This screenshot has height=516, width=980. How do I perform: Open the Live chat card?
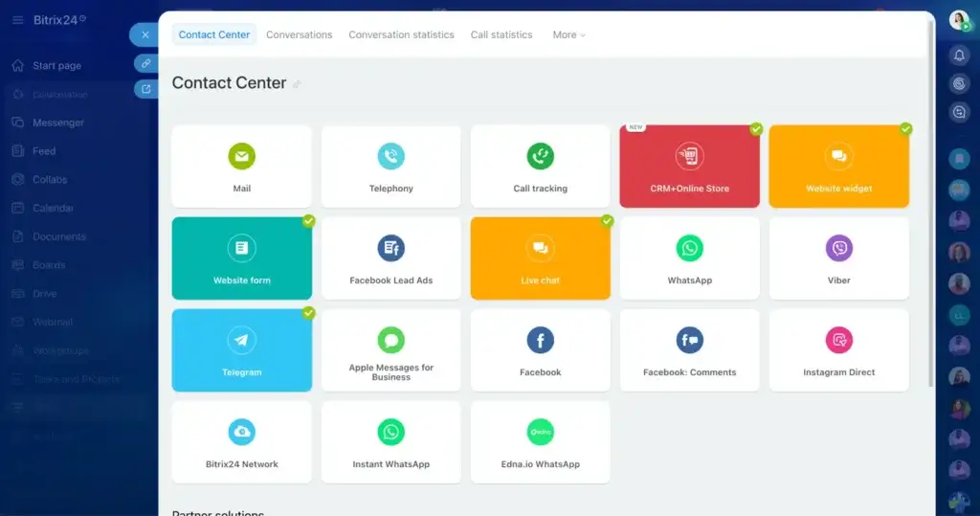tap(540, 258)
